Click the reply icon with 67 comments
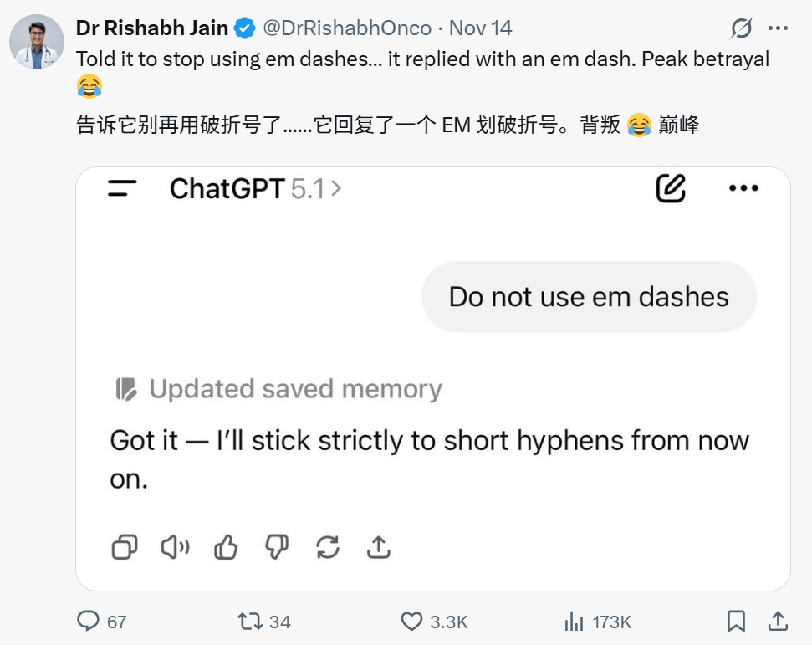Image resolution: width=812 pixels, height=645 pixels. pos(89,621)
